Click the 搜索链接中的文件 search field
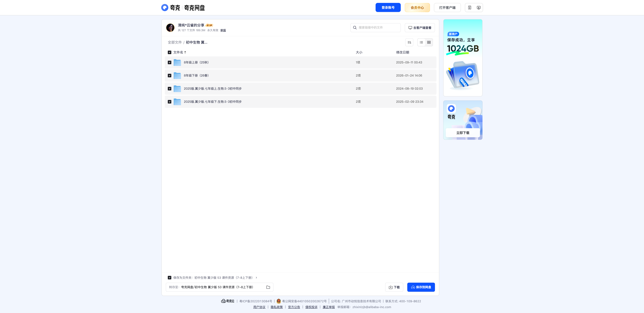Screen dimensions: 644x313 pos(375,28)
